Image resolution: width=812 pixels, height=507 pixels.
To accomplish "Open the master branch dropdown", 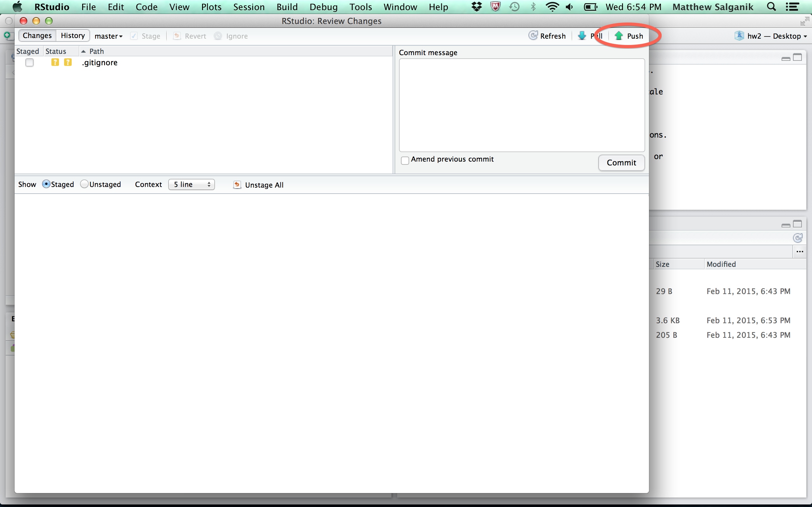I will 108,36.
